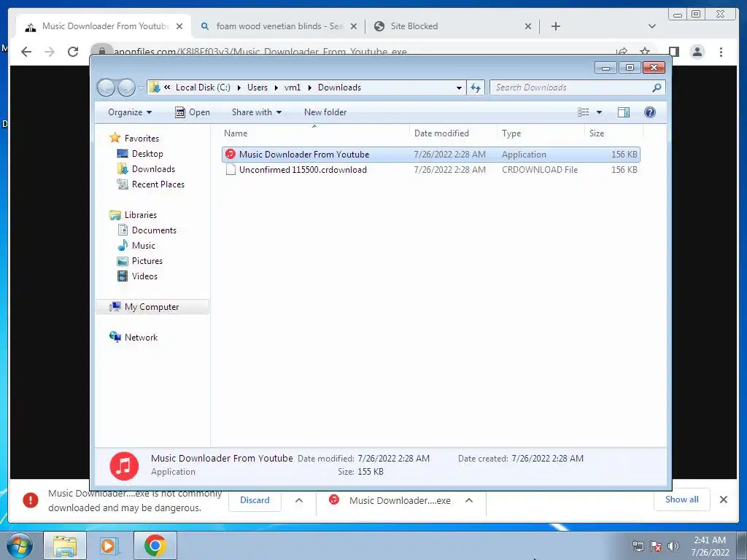Open Windows Media Player taskbar icon
The width and height of the screenshot is (747, 560).
[109, 545]
